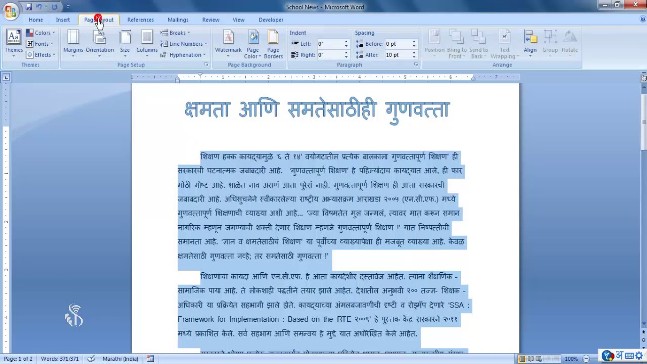This screenshot has width=647, height=364.
Task: Increase the Spacing After value
Action: point(414,53)
